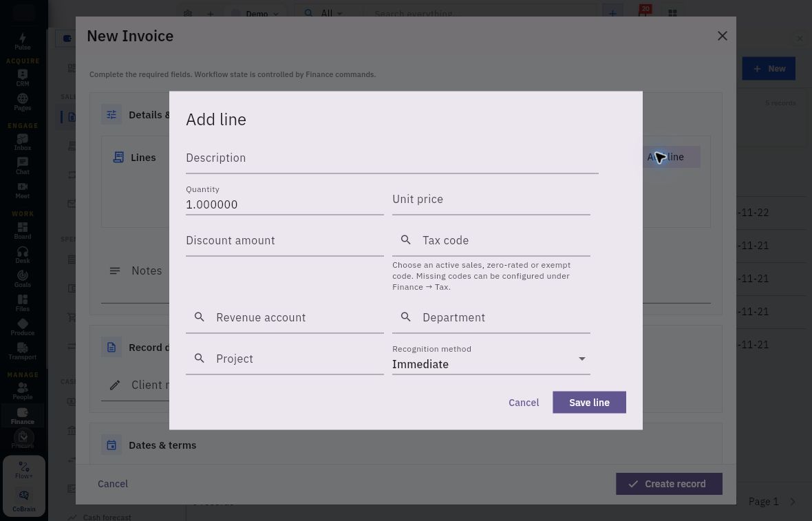Go to next page chevron
Viewport: 812px width, 521px height.
792,501
